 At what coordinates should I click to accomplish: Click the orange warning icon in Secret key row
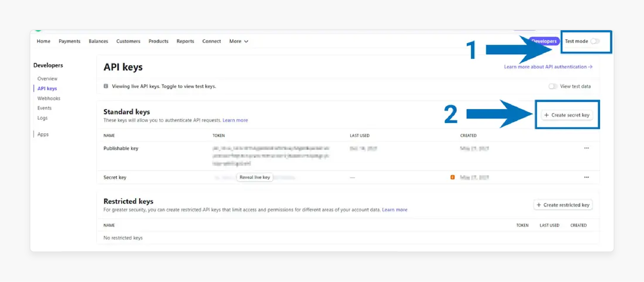click(453, 177)
